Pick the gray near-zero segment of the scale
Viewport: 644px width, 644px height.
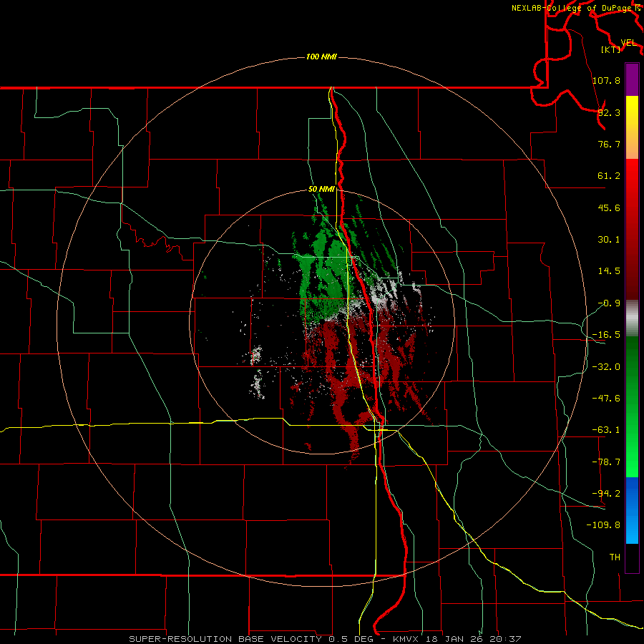pos(632,318)
